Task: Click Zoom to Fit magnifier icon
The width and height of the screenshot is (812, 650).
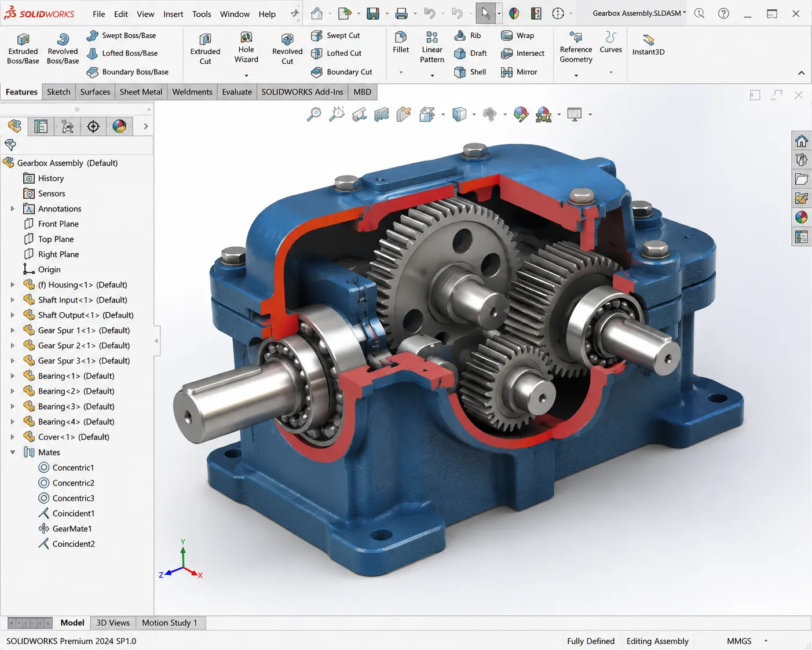Action: (314, 114)
